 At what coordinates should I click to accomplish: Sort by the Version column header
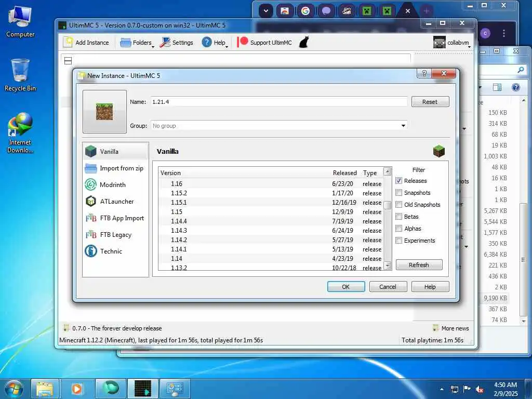coord(244,172)
